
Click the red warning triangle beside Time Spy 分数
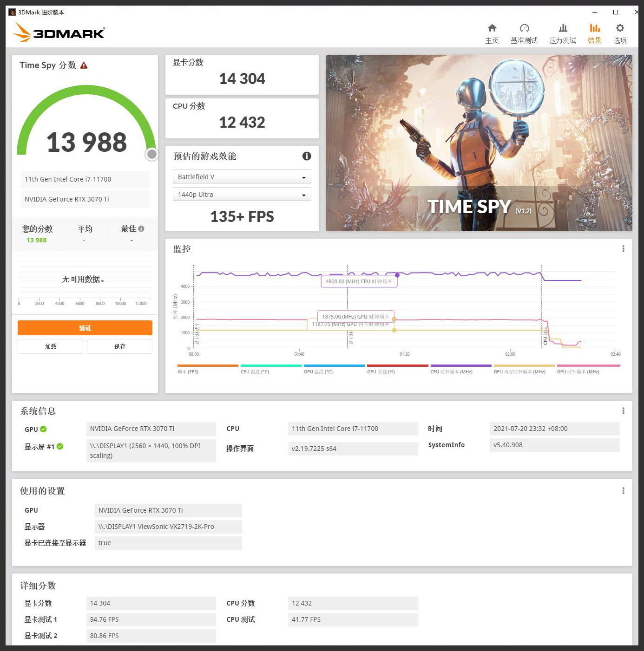click(84, 65)
